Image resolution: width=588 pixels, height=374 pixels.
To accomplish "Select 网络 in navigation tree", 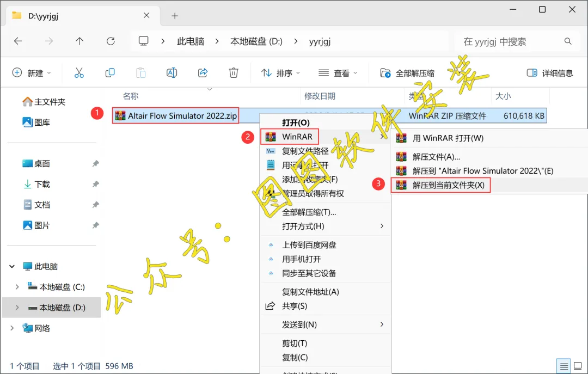I will 36,328.
